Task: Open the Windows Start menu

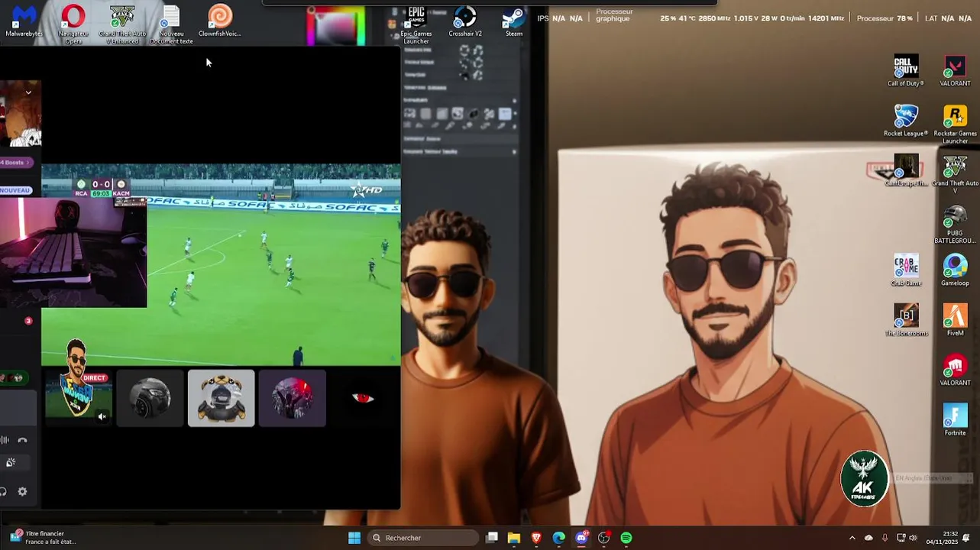Action: [x=354, y=538]
